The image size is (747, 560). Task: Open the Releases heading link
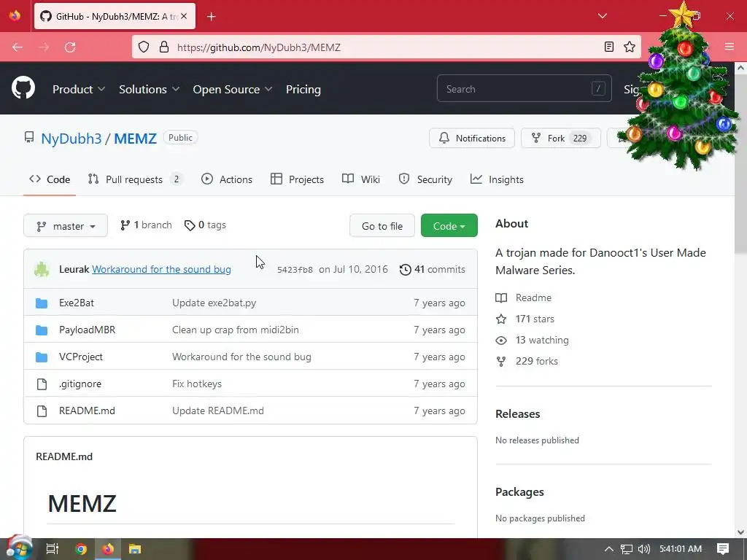click(518, 414)
